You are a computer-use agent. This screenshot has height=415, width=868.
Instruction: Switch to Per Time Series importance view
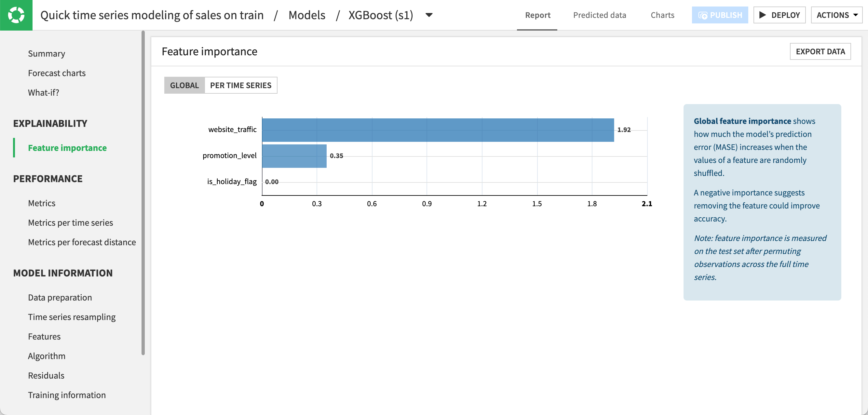click(x=241, y=85)
